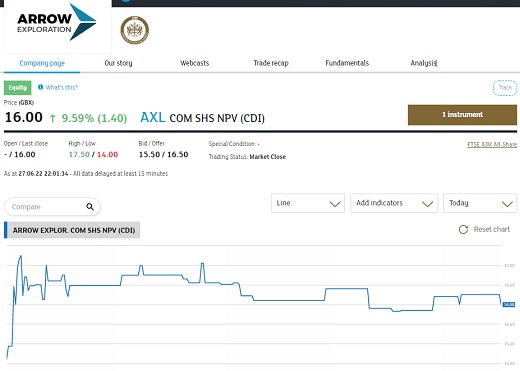Image resolution: width=520 pixels, height=371 pixels.
Task: Switch to the Our story tab
Action: tap(118, 63)
